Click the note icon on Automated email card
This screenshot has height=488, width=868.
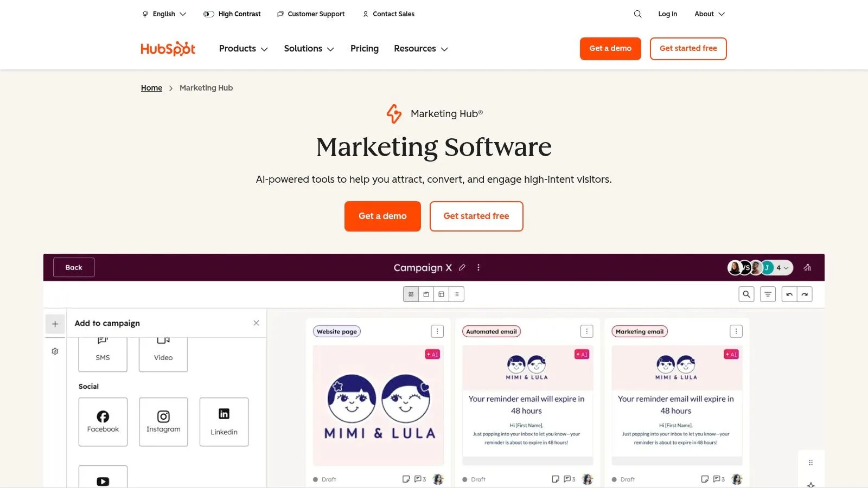[555, 479]
